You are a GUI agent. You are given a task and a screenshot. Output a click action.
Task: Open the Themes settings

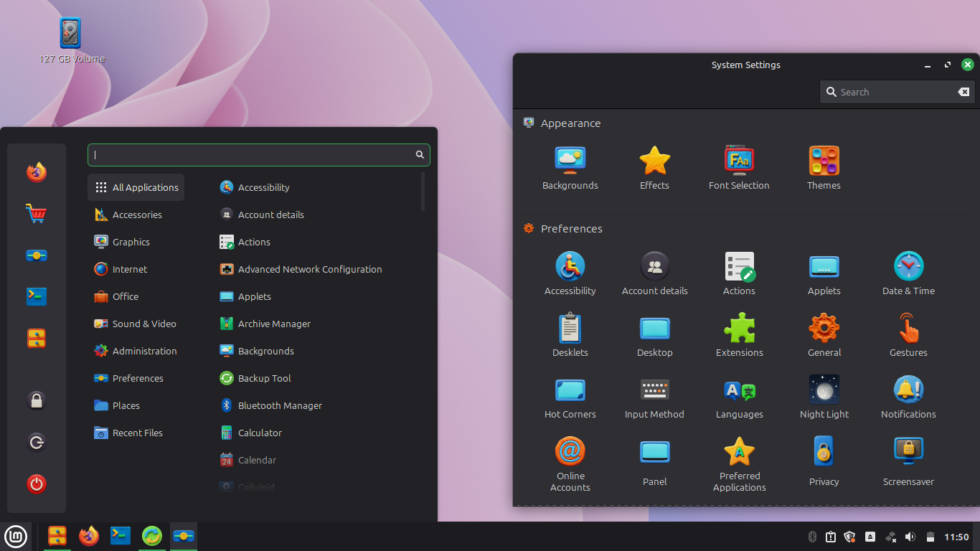click(x=824, y=169)
